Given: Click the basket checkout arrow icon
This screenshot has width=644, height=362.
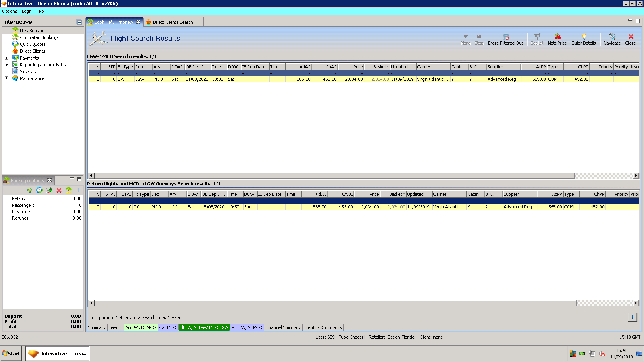Looking at the screenshot, I should coord(49,190).
